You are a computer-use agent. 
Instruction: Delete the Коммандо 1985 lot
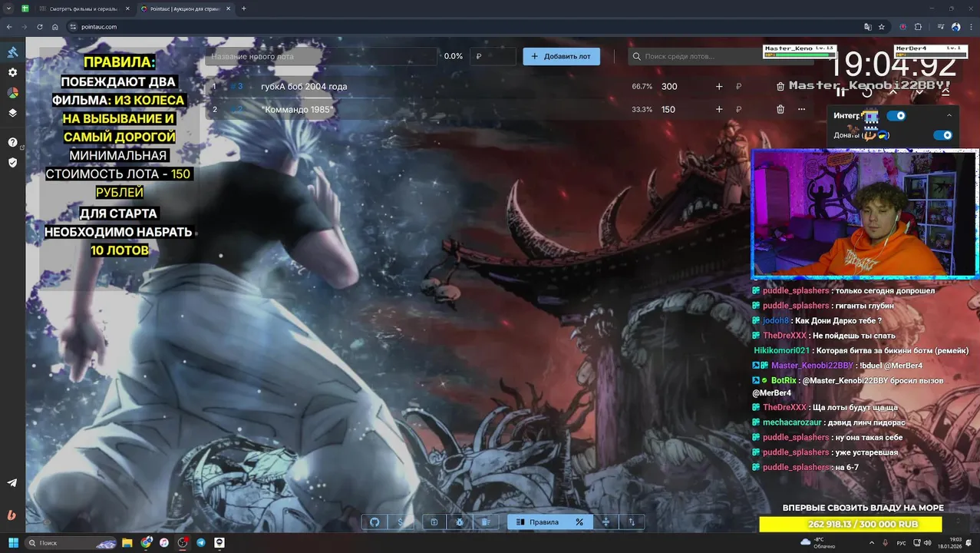click(780, 109)
